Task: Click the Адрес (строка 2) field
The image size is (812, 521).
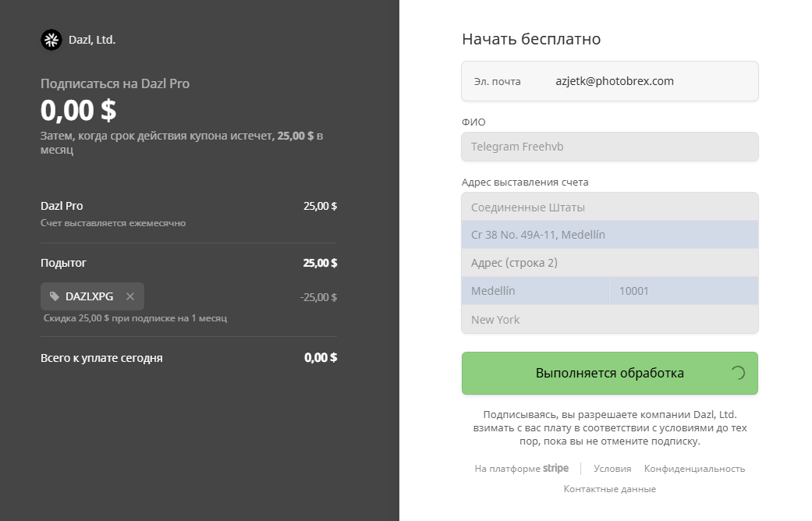Action: tap(609, 263)
